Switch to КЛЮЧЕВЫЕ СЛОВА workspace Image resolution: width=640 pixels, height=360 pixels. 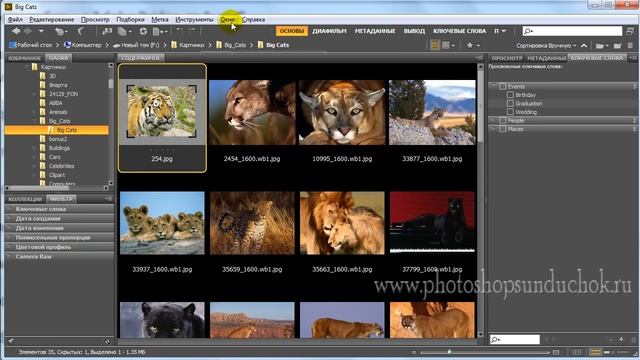[x=460, y=31]
